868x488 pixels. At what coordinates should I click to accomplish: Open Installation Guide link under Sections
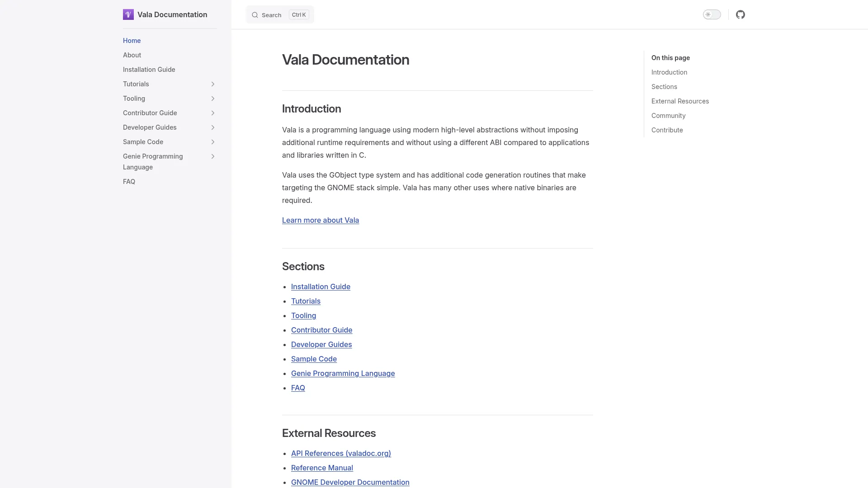[321, 286]
